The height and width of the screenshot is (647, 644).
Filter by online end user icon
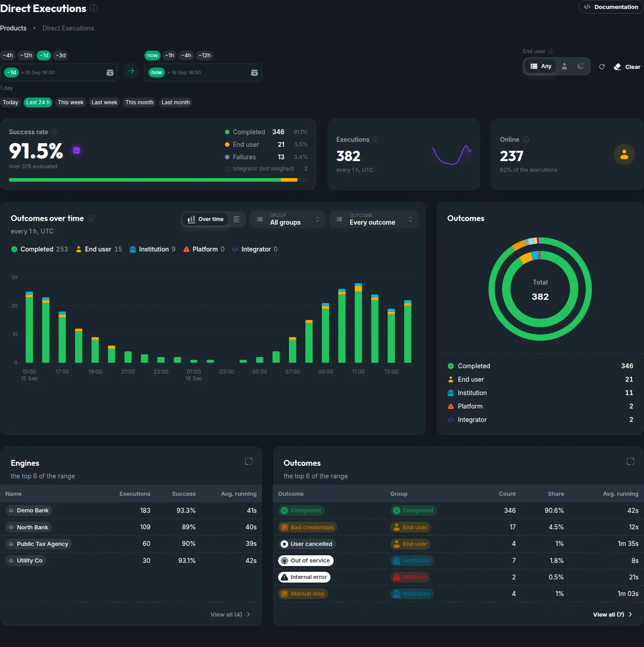[x=564, y=66]
